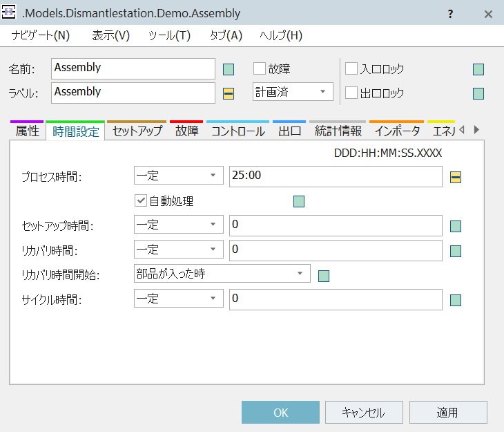Screen dimensions: 504x432
Task: Enable the 出口ロック checkbox
Action: [351, 93]
